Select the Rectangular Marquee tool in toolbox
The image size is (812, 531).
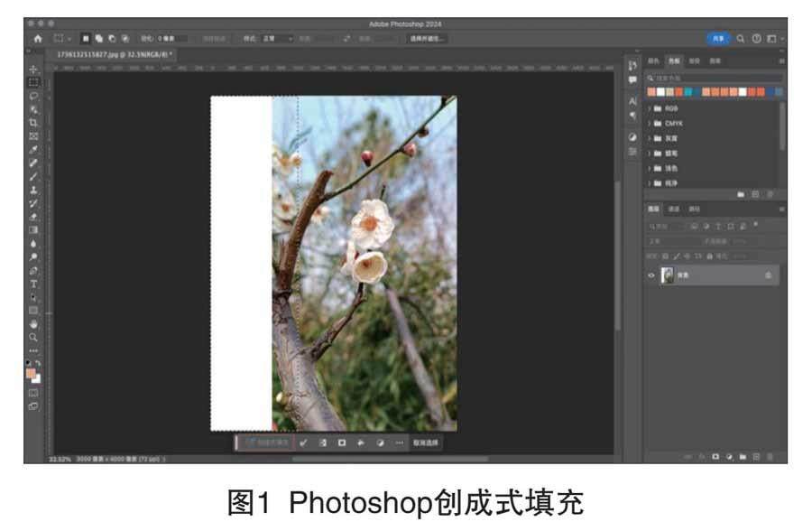[x=33, y=82]
